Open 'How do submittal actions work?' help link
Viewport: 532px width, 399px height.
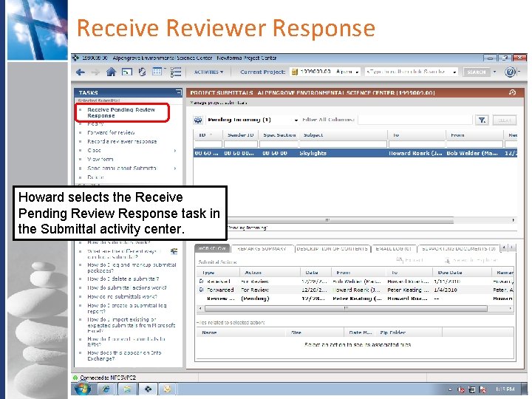(127, 287)
